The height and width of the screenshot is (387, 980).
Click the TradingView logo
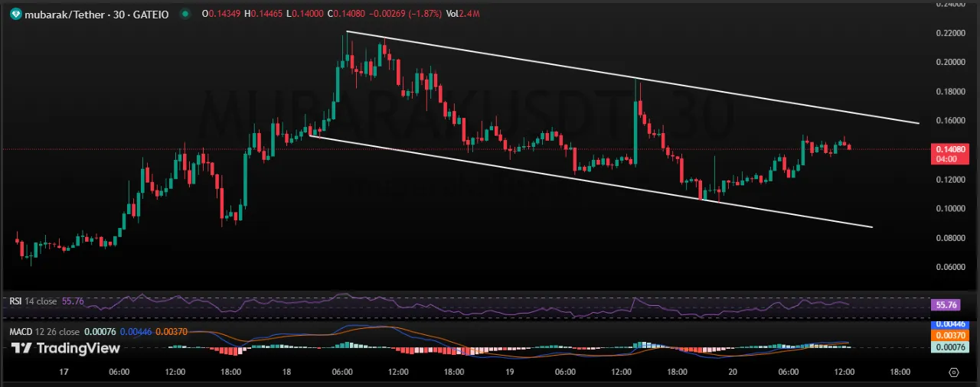click(66, 348)
